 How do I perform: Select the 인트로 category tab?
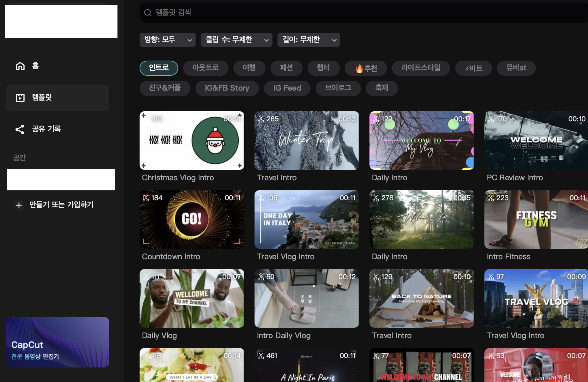159,68
